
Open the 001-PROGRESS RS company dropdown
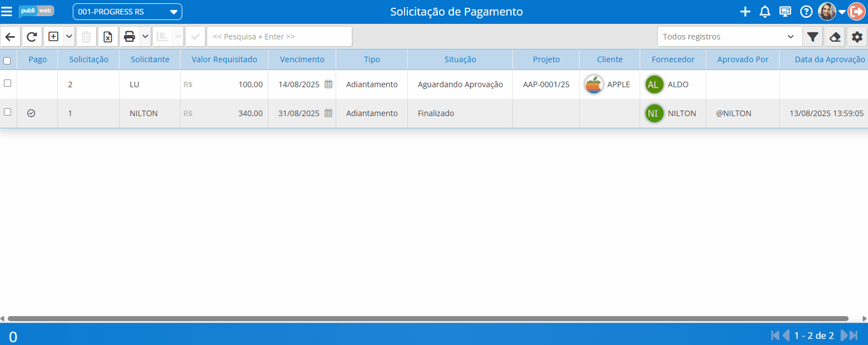[127, 12]
